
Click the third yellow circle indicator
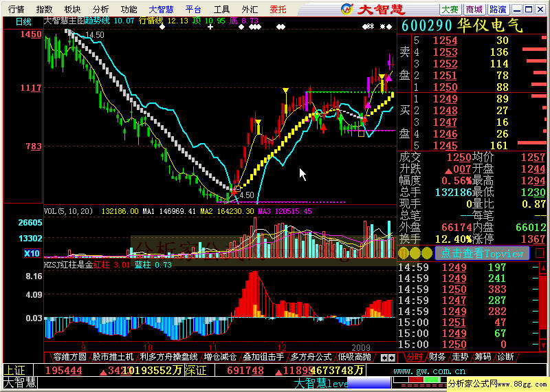pos(427,253)
